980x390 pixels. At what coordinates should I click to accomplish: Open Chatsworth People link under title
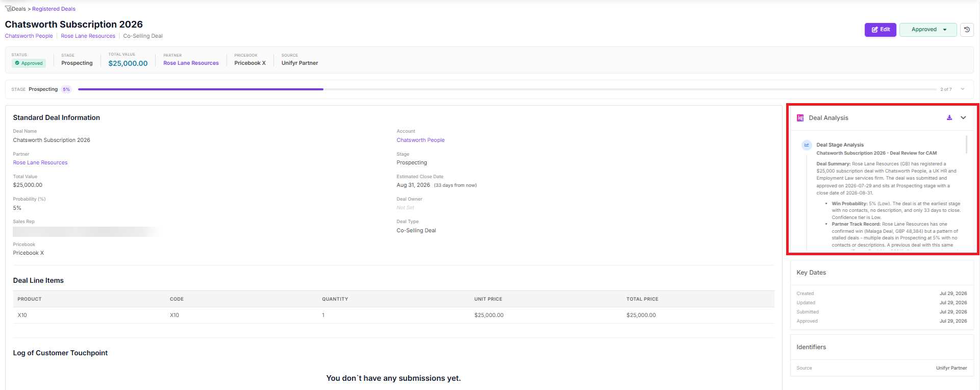pos(29,36)
